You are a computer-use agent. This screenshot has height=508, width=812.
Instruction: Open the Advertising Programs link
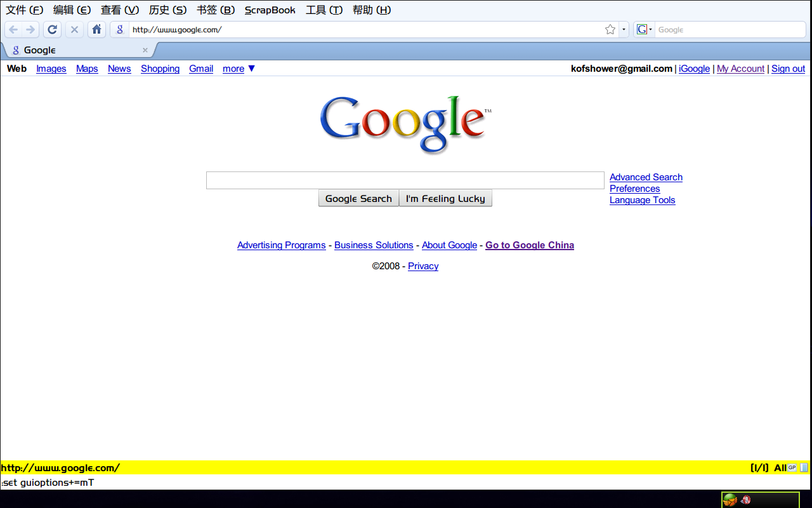281,245
